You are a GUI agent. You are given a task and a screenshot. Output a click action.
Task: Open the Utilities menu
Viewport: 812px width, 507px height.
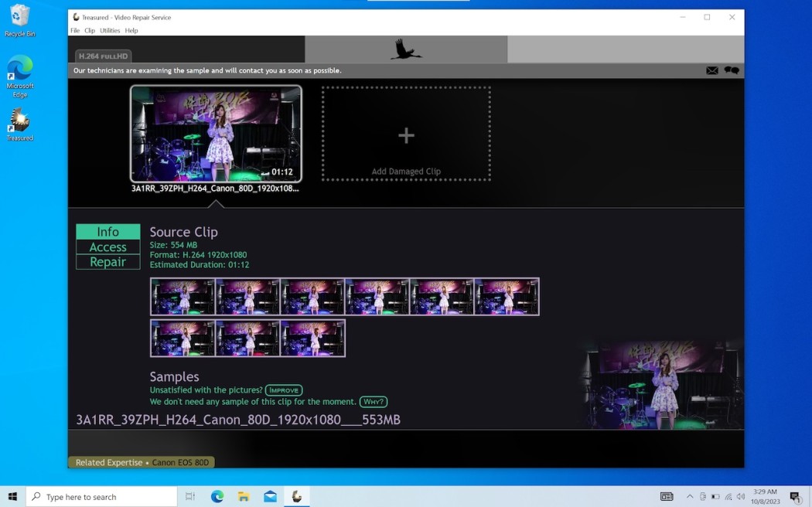point(110,30)
